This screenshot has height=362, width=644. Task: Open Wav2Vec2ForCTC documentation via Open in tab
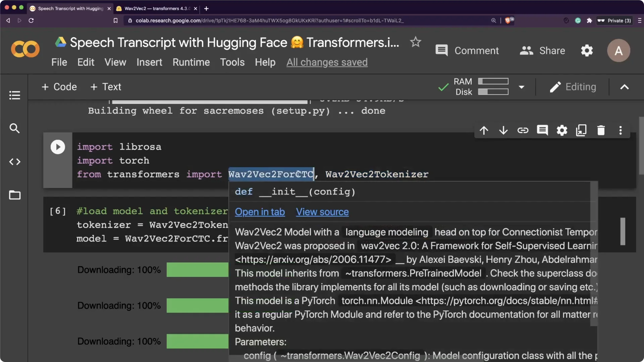[260, 212]
